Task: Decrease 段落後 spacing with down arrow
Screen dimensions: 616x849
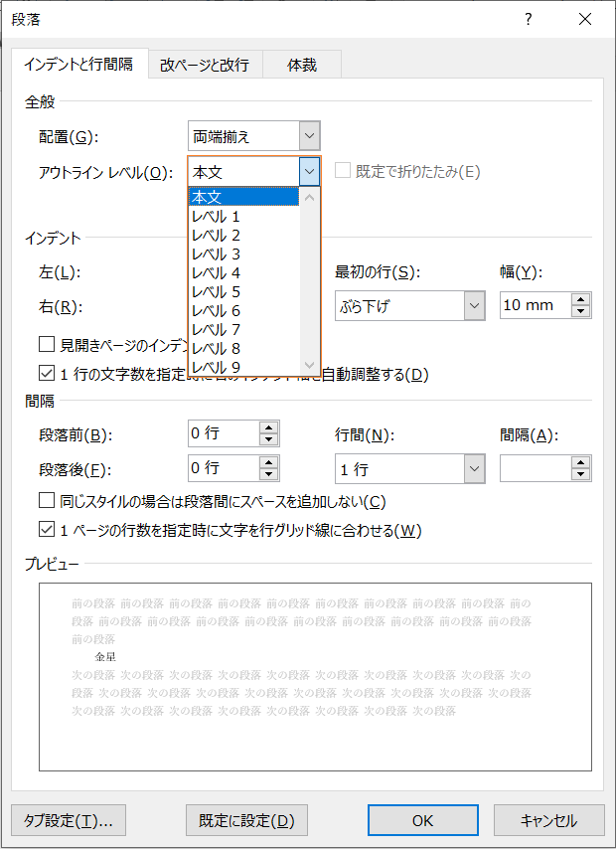Action: point(268,474)
